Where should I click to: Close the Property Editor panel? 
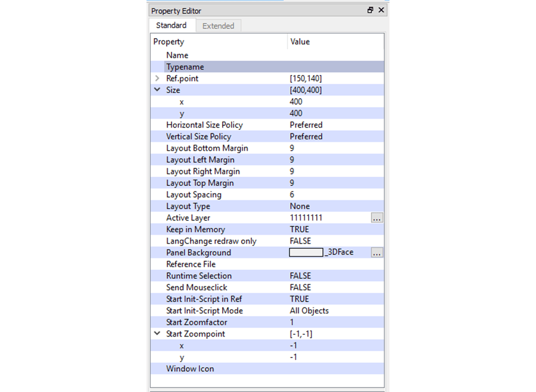[x=381, y=10]
